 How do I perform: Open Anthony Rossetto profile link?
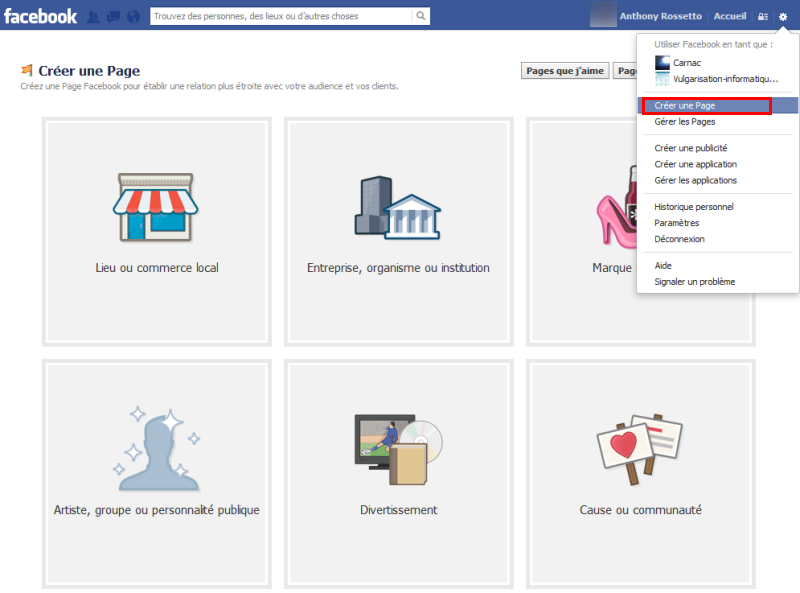661,16
